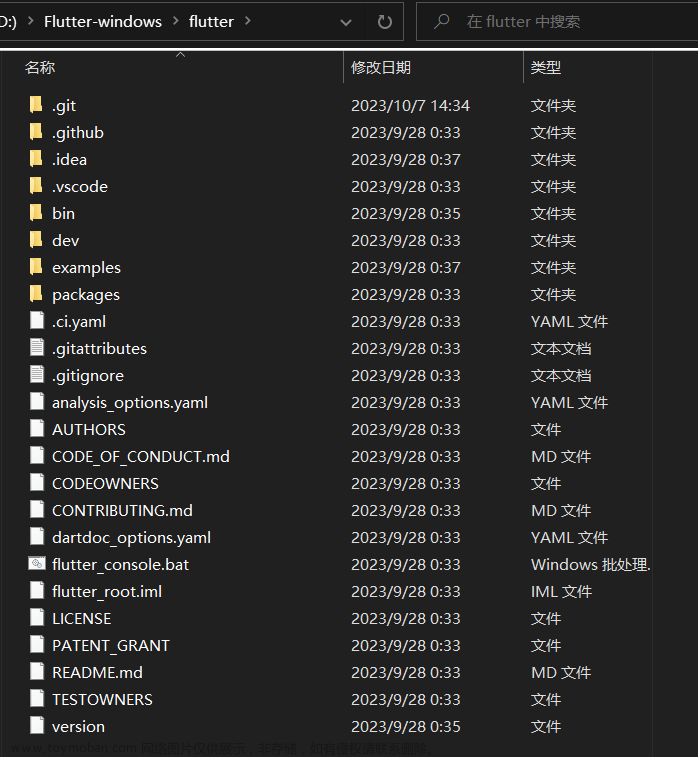Click the packages folder icon
The height and width of the screenshot is (757, 698).
point(36,294)
